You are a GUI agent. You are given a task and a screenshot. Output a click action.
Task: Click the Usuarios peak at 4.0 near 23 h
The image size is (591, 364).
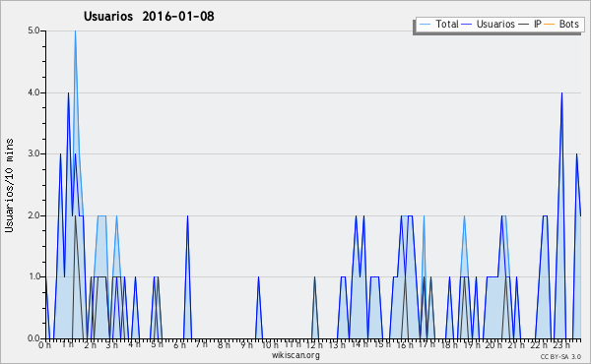tap(562, 93)
